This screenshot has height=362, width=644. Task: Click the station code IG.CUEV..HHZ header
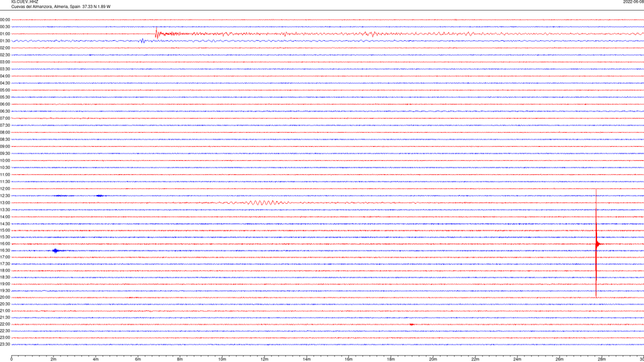pos(25,1)
